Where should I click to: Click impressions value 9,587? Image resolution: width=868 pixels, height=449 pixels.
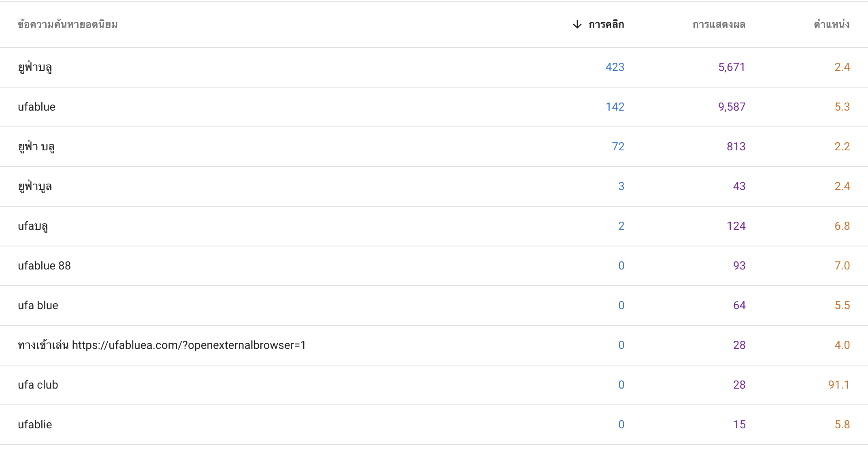[732, 107]
